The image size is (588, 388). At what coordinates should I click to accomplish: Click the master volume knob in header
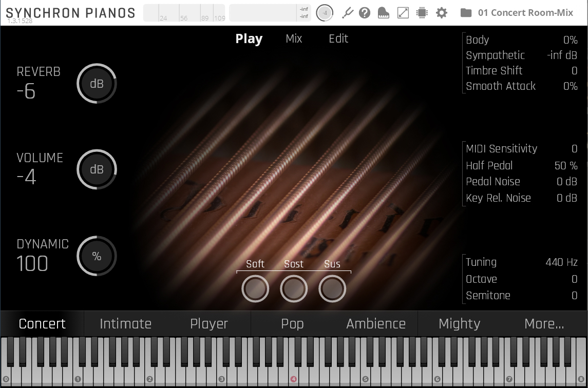pyautogui.click(x=325, y=13)
